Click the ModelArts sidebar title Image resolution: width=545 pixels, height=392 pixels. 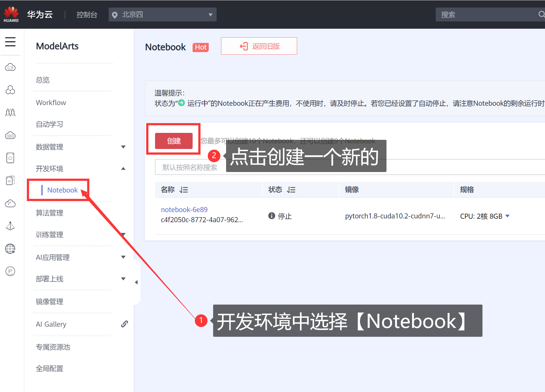(57, 46)
